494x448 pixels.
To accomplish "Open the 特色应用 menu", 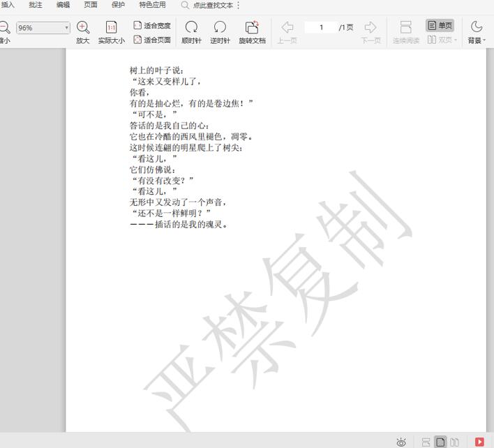I will [x=153, y=5].
